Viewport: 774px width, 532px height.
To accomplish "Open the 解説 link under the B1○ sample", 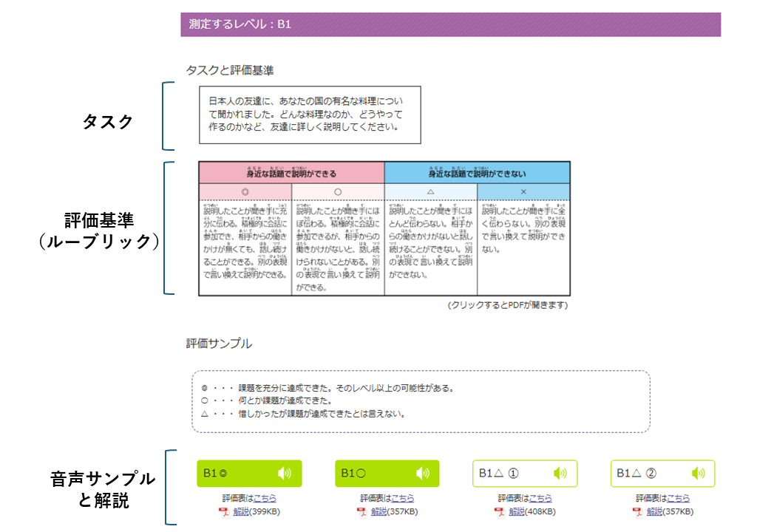I will [x=378, y=512].
